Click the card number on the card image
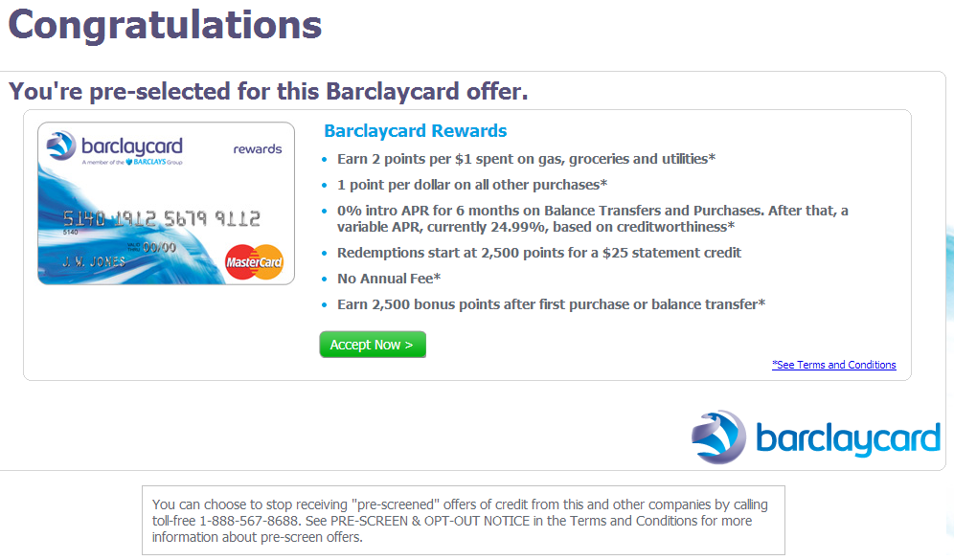Image resolution: width=954 pixels, height=560 pixels. click(x=158, y=218)
